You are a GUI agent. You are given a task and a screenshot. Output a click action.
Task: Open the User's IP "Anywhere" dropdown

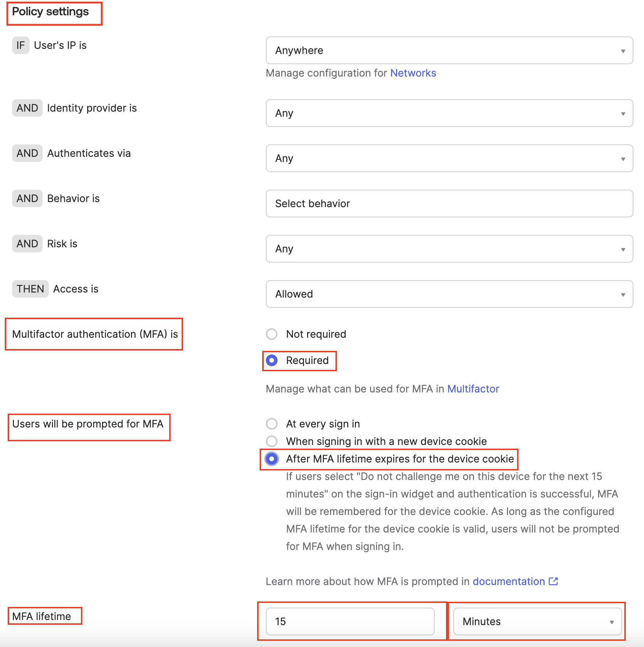tap(449, 51)
